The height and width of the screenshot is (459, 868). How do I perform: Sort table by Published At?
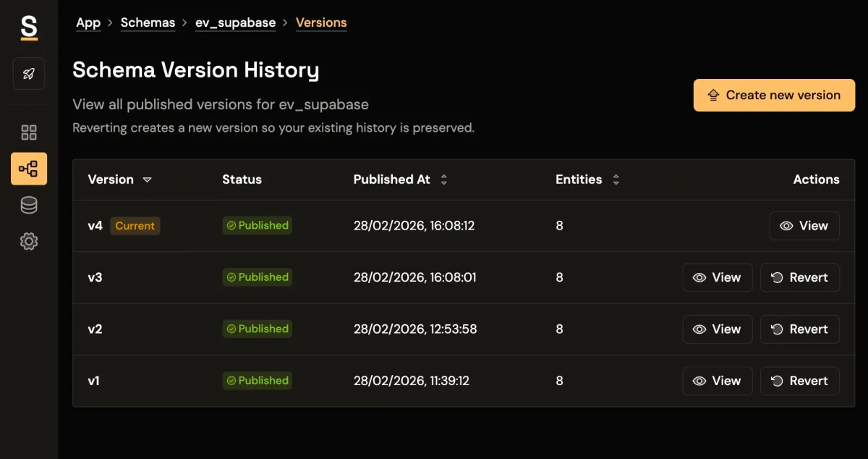(444, 180)
